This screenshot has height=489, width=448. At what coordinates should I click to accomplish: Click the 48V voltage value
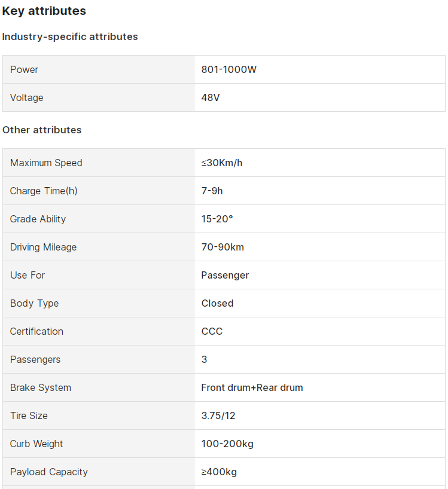pyautogui.click(x=211, y=97)
